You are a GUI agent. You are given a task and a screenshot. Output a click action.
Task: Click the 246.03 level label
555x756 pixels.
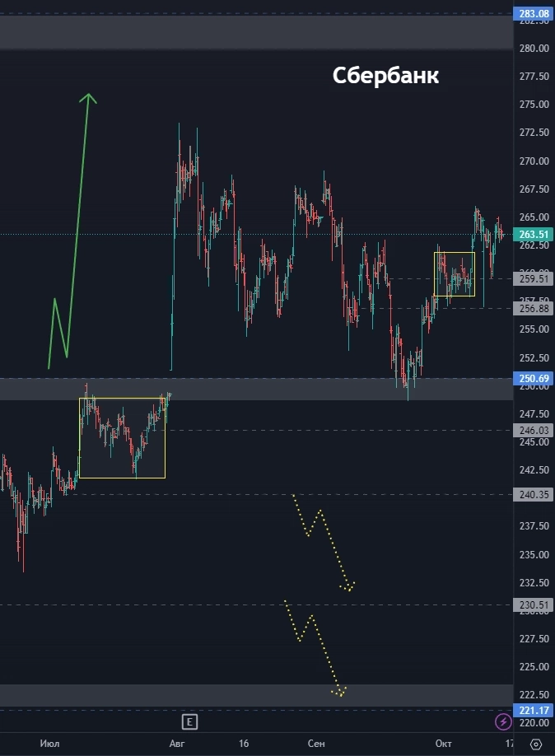[534, 430]
